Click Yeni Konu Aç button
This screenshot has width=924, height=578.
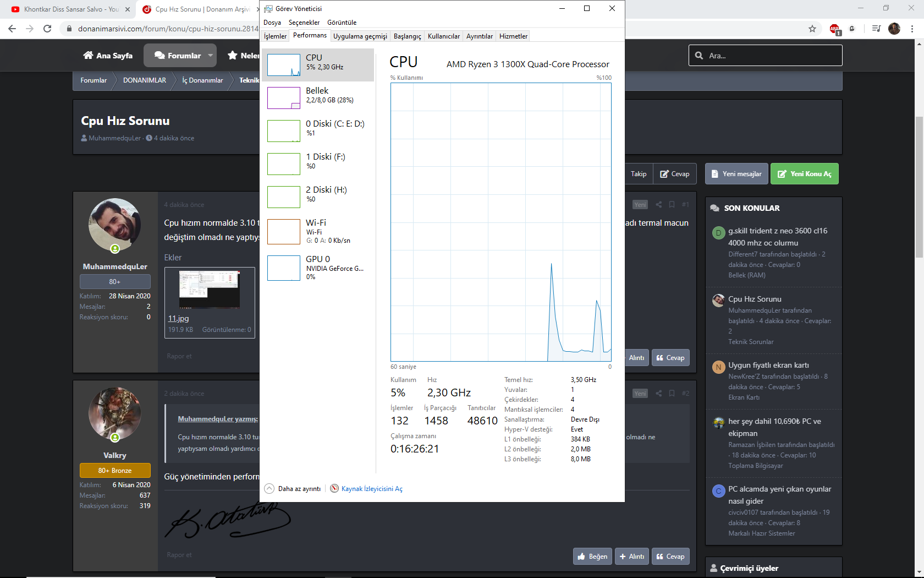804,174
